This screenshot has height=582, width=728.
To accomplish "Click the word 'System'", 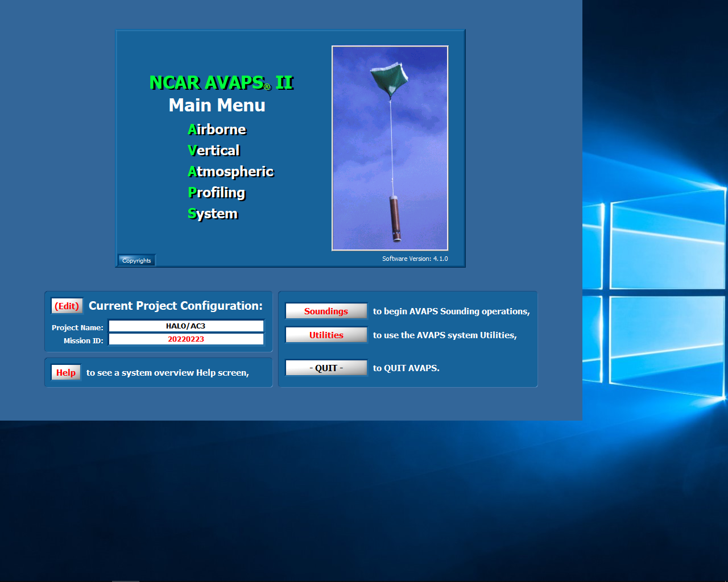I will tap(213, 214).
